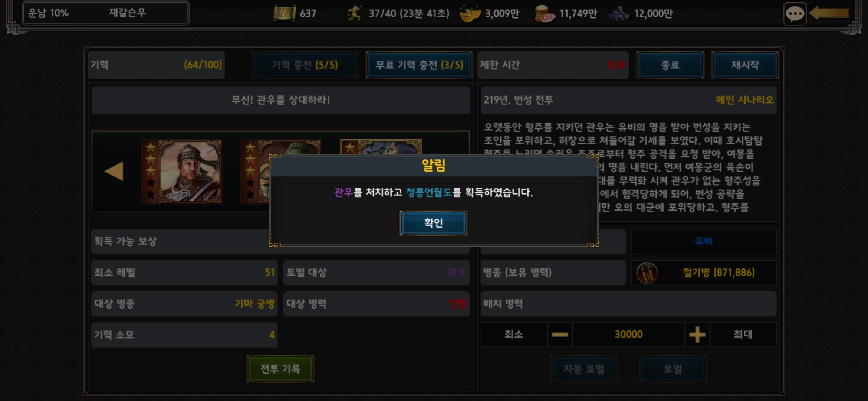Click the running soldier stamina icon
The image size is (868, 401).
click(x=355, y=13)
